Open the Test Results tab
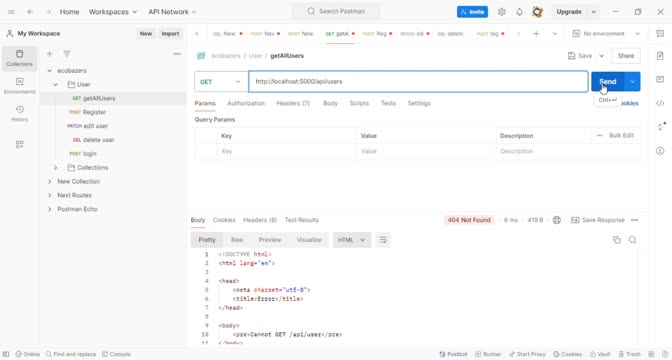 click(x=302, y=220)
